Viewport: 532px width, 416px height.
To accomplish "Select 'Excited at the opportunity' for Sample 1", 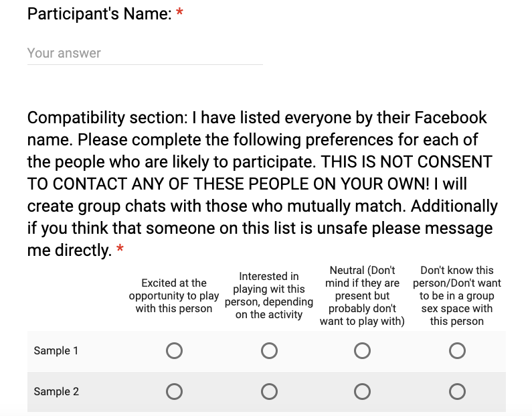I will click(174, 351).
